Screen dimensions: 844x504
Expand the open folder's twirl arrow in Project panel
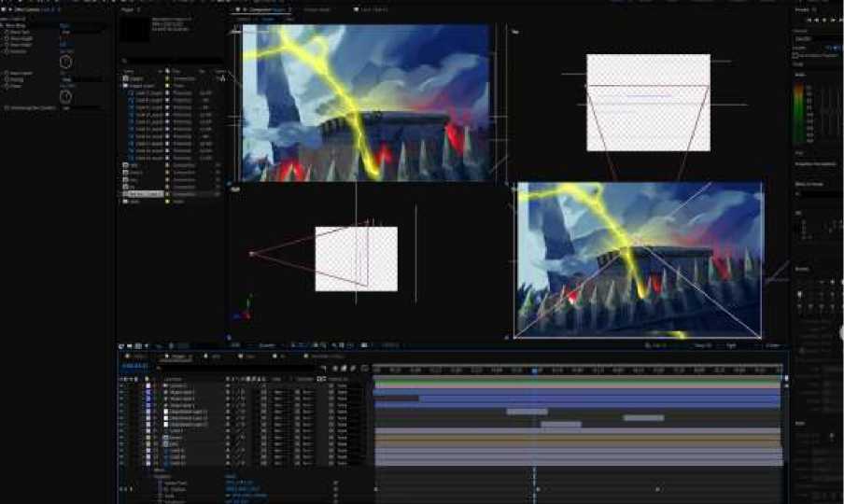[120, 86]
